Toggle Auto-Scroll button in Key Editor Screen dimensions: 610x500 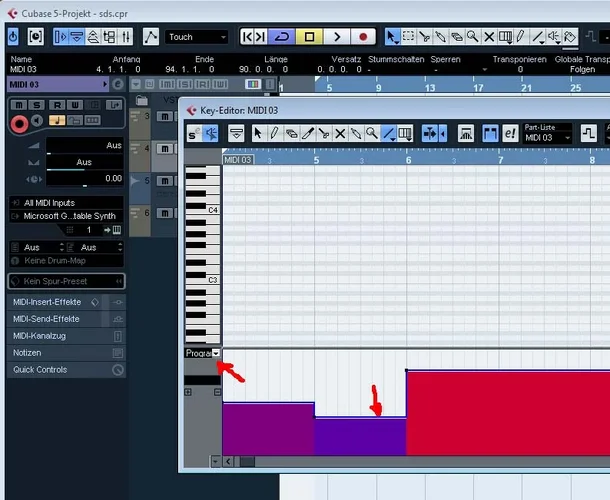pos(430,134)
